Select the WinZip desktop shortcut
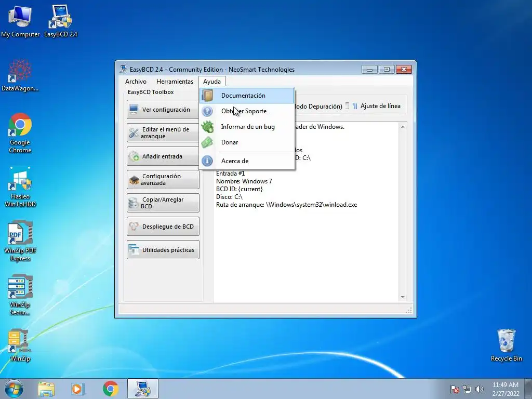532x399 pixels. click(20, 345)
